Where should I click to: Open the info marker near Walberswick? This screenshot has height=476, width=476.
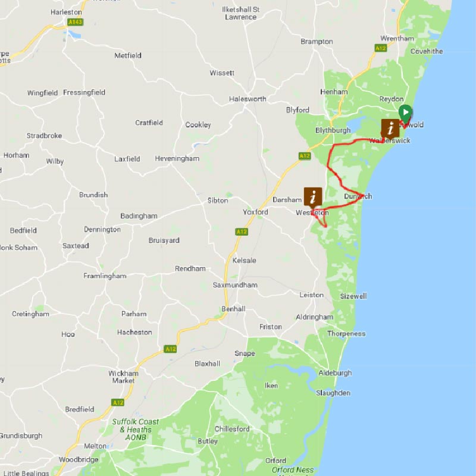(x=390, y=129)
